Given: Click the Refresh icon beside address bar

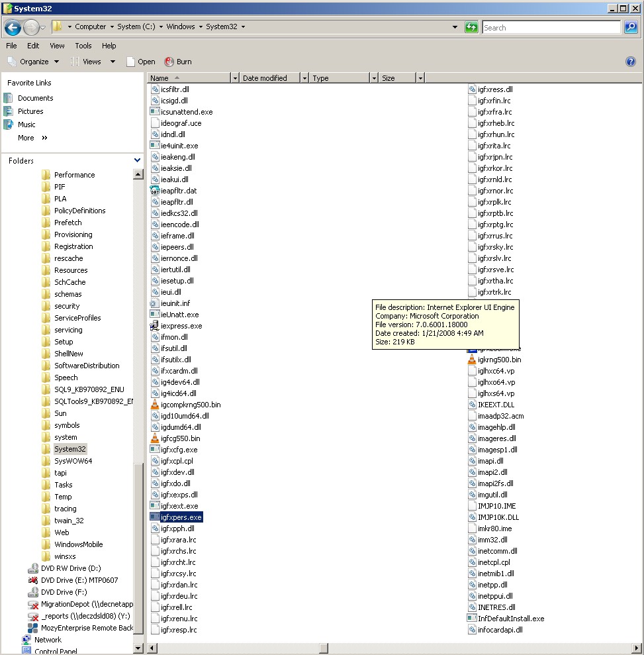Looking at the screenshot, I should pyautogui.click(x=471, y=27).
